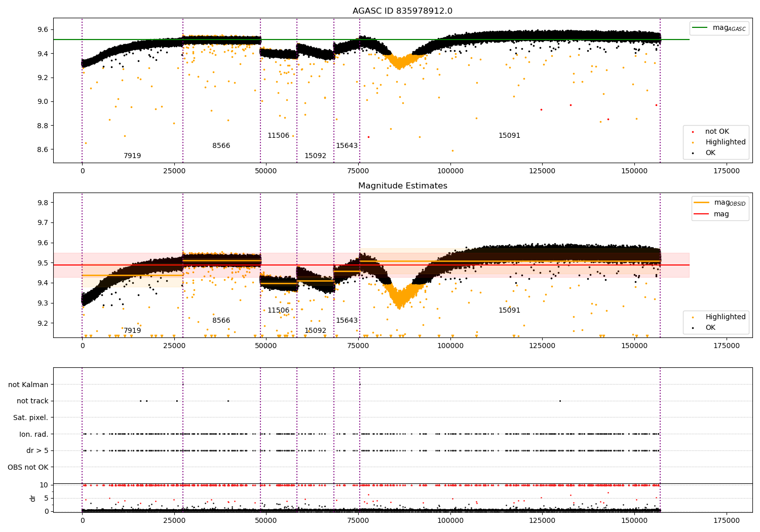
Task: Select 'not OK' legend entry in top plot
Action: pyautogui.click(x=717, y=132)
